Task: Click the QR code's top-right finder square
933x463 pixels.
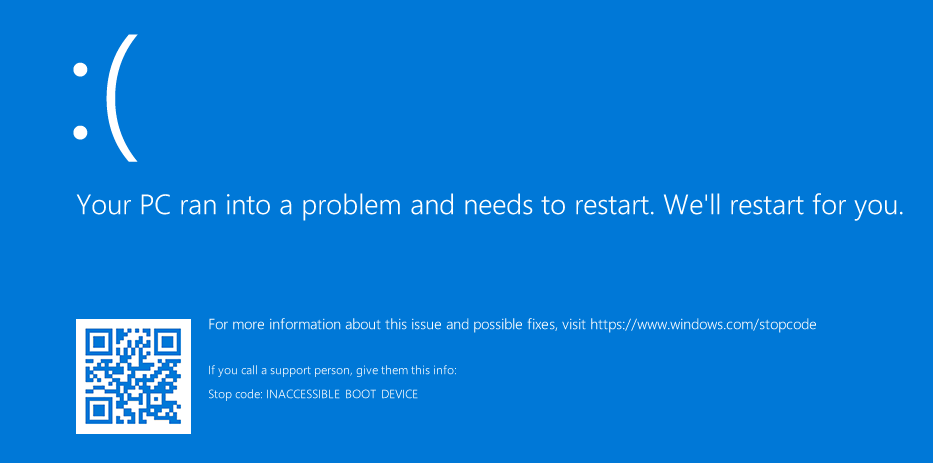Action: (x=168, y=342)
